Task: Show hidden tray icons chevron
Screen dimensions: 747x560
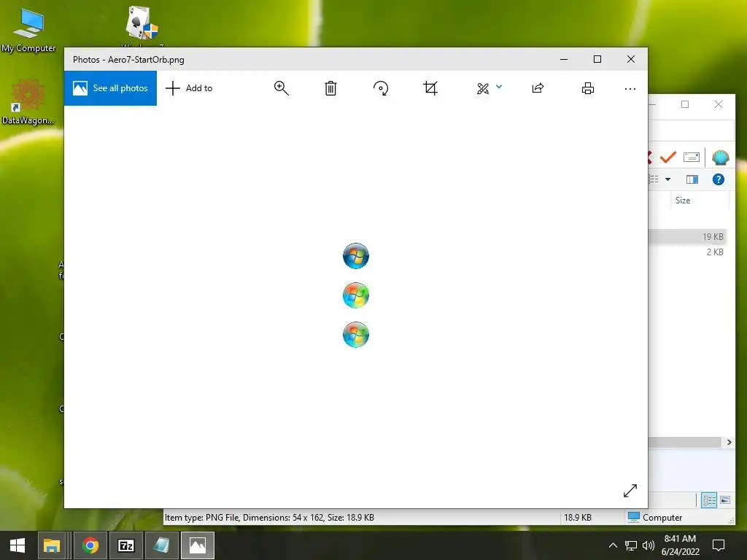Action: tap(613, 545)
